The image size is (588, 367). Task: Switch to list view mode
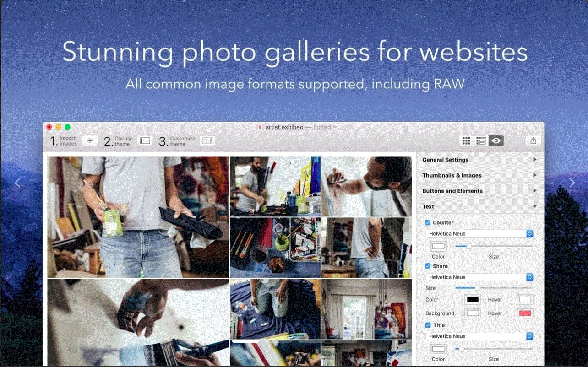point(481,141)
